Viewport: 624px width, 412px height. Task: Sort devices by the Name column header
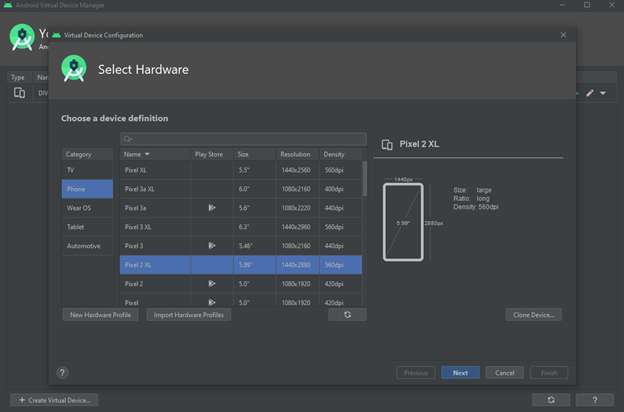tap(155, 154)
